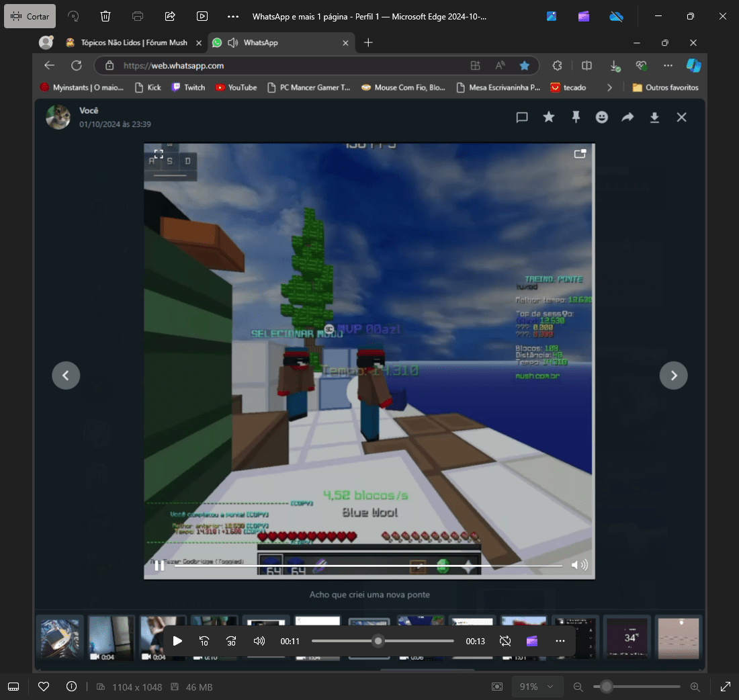This screenshot has width=739, height=700.
Task: Edit with Clipchamp from player bar
Action: click(x=532, y=641)
